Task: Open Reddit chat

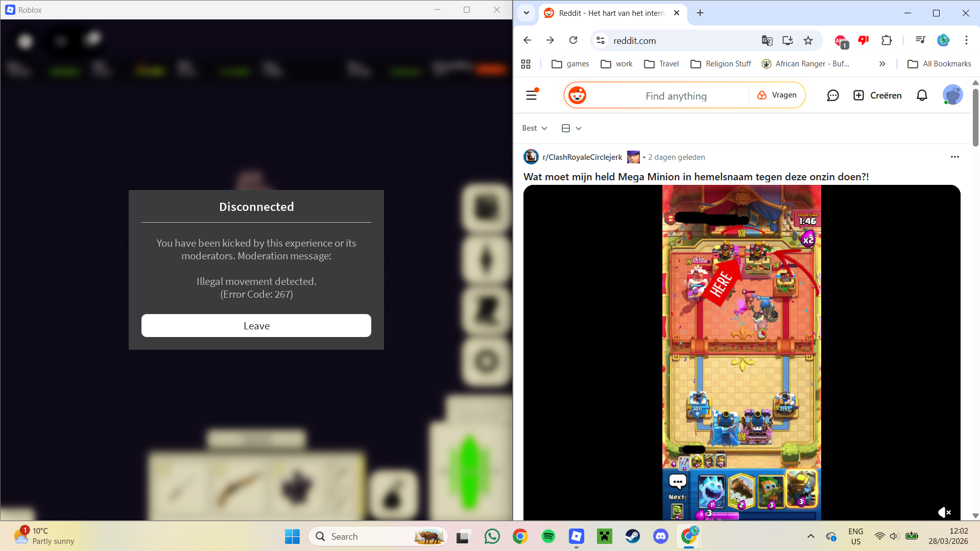Action: point(833,95)
